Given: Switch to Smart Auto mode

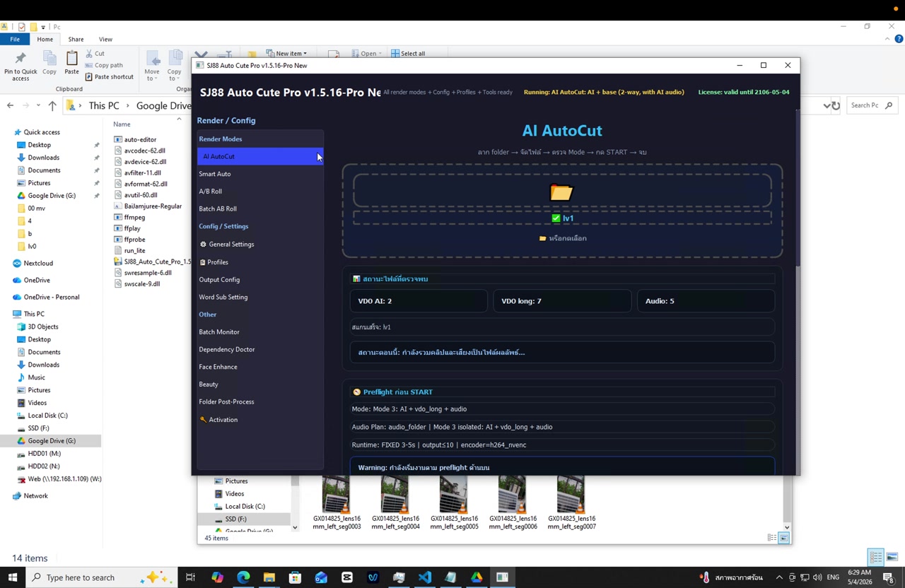Looking at the screenshot, I should [x=260, y=174].
